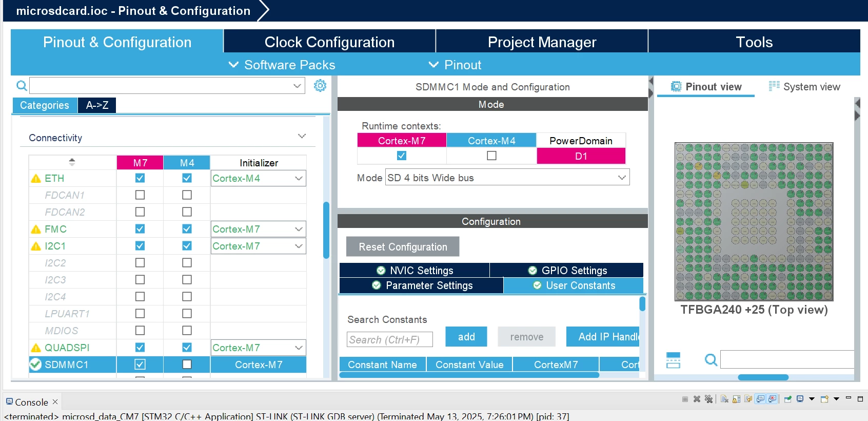Switch to the Clock Configuration tab
This screenshot has width=868, height=421.
coord(329,42)
